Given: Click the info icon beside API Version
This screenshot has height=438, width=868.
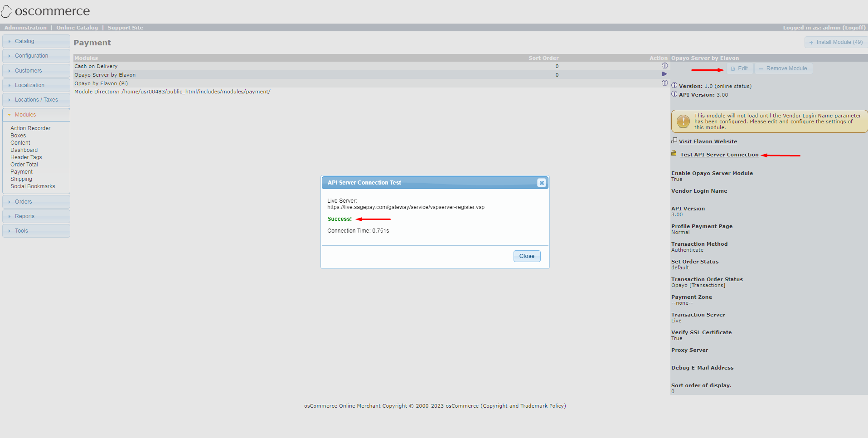Looking at the screenshot, I should (674, 94).
